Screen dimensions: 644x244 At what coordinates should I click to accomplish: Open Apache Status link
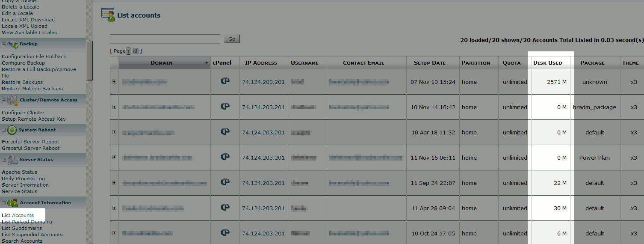[x=20, y=172]
